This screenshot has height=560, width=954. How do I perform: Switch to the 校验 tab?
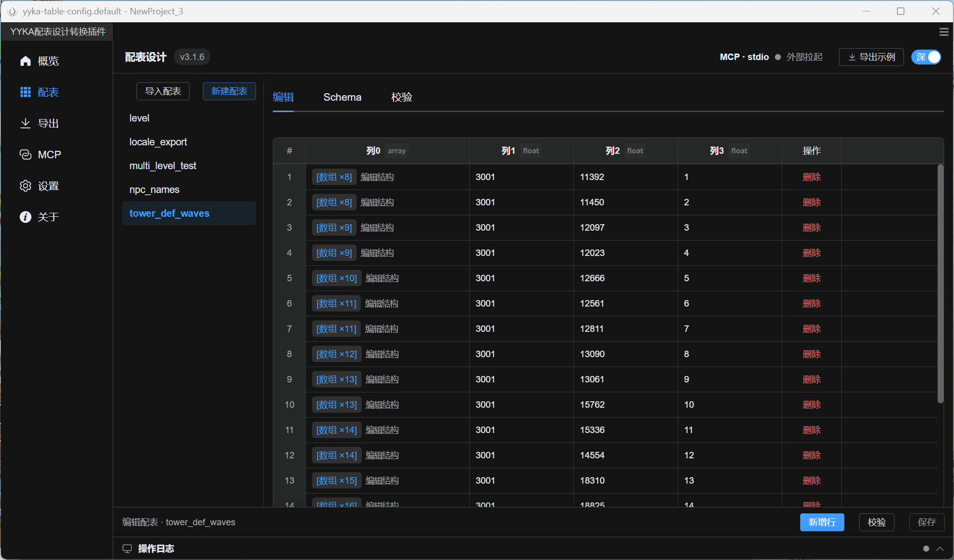coord(402,97)
